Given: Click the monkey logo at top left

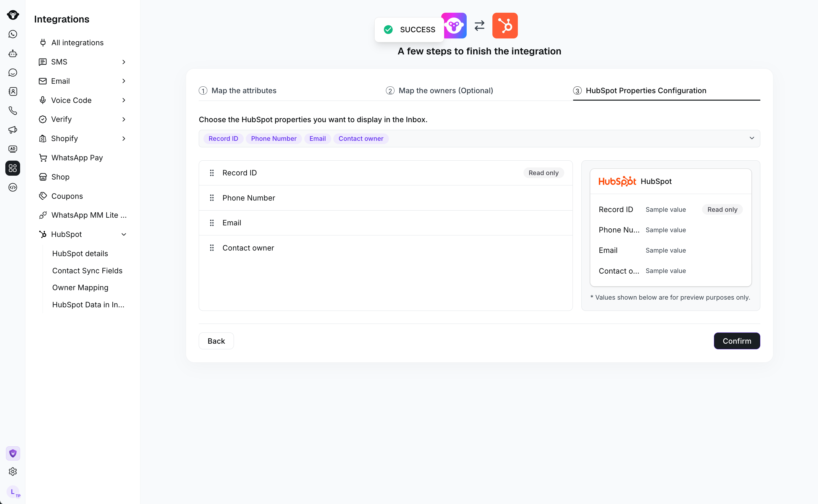Looking at the screenshot, I should tap(13, 15).
